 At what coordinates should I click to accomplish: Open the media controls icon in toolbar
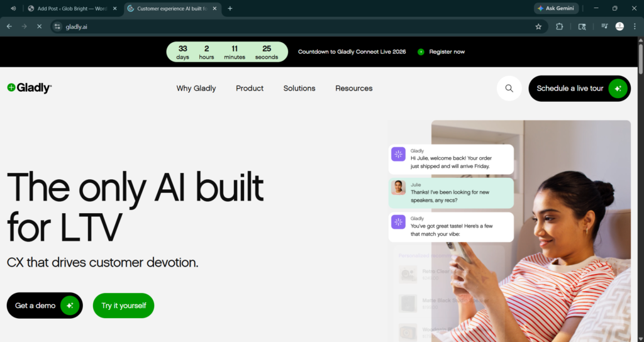pyautogui.click(x=604, y=26)
